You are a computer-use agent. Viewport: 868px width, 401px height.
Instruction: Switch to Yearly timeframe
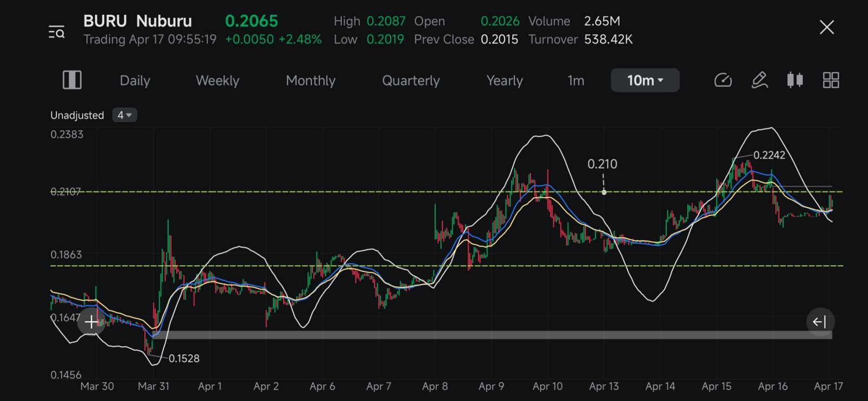pos(505,81)
